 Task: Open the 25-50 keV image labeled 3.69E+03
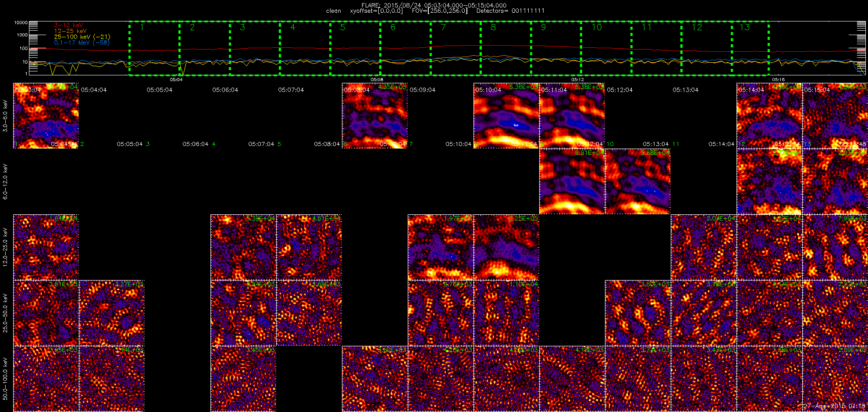(309, 313)
